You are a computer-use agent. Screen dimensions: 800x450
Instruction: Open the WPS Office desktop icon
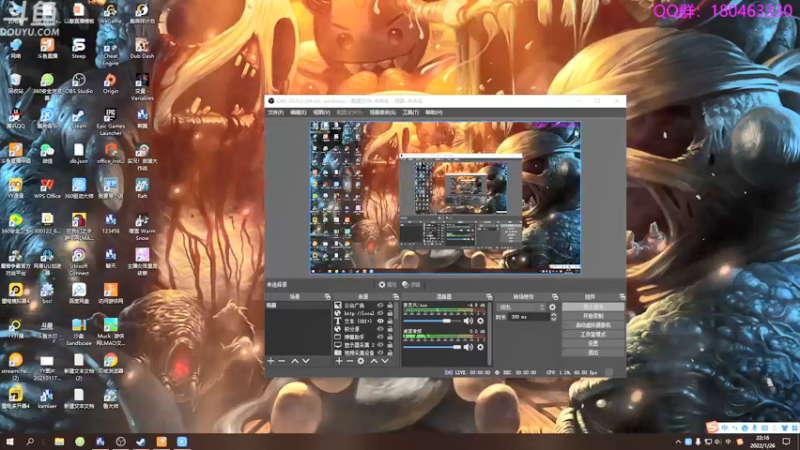47,189
